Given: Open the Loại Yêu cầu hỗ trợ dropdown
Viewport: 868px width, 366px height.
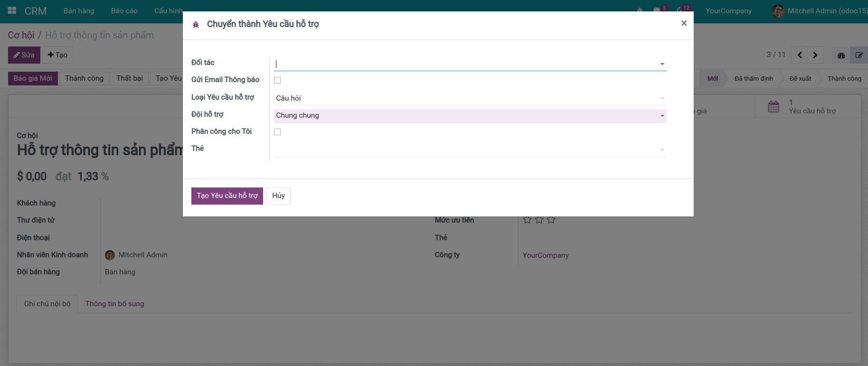Looking at the screenshot, I should pos(469,98).
